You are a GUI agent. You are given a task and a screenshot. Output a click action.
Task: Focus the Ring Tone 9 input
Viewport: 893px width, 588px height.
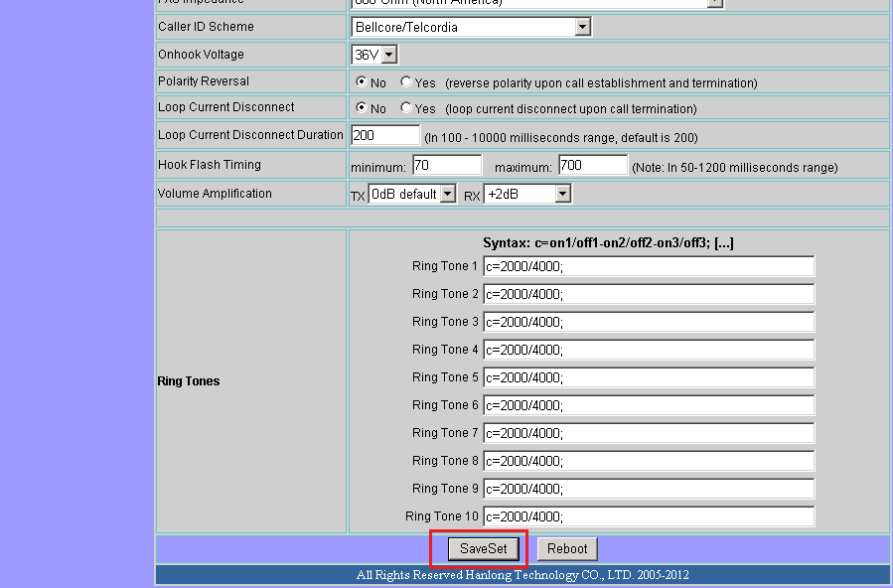[649, 489]
